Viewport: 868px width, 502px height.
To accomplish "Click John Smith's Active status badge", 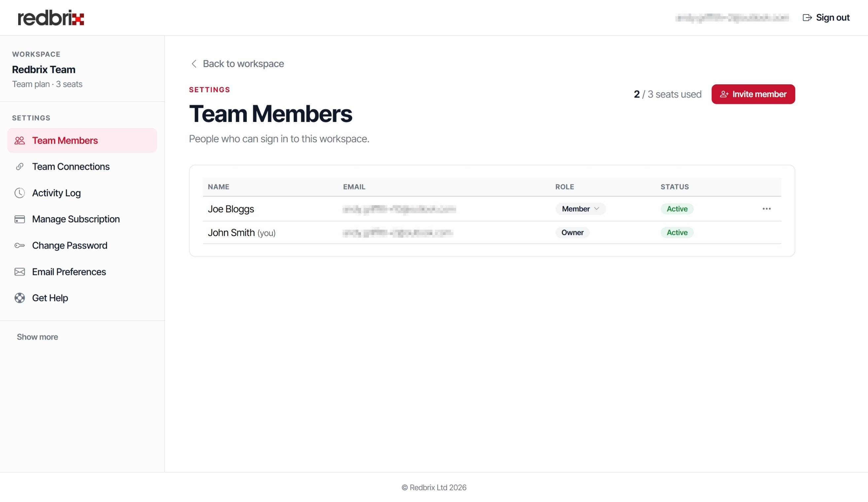I will point(676,233).
